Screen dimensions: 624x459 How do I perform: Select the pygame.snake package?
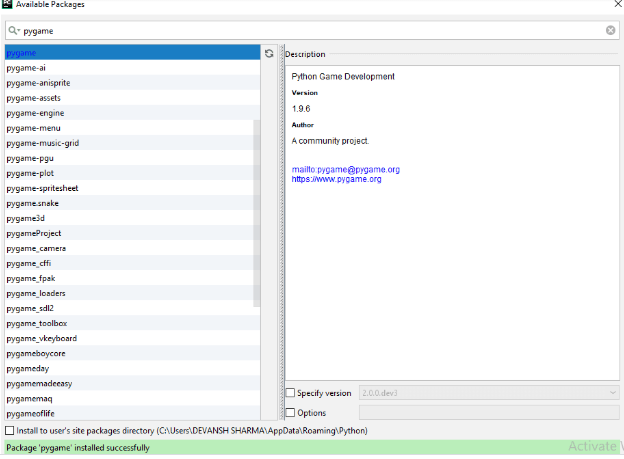pyautogui.click(x=133, y=203)
